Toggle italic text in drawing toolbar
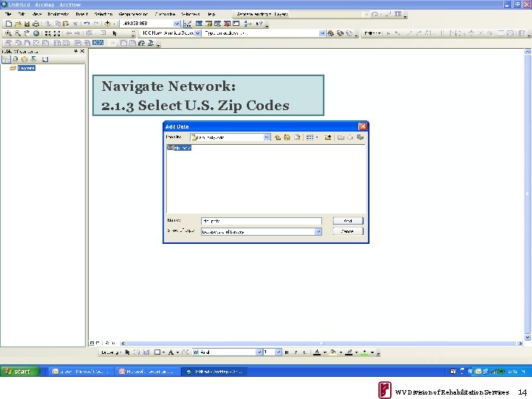The height and width of the screenshot is (399, 532). tap(296, 352)
